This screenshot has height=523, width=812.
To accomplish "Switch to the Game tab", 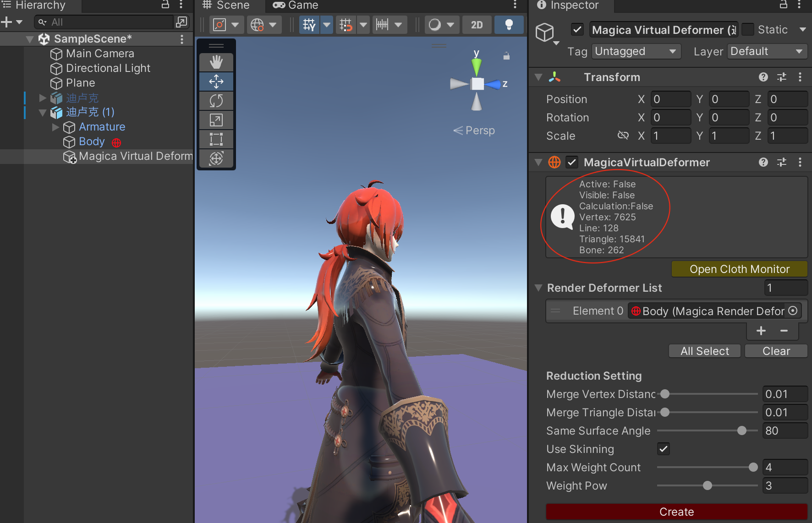I will pos(296,5).
